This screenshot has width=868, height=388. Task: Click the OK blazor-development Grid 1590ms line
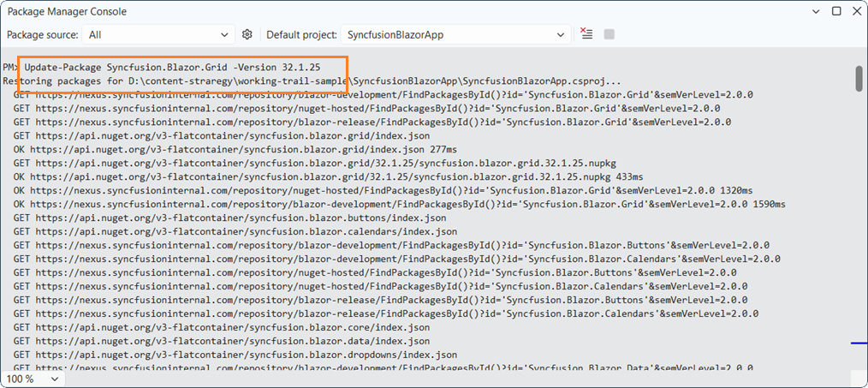point(400,205)
